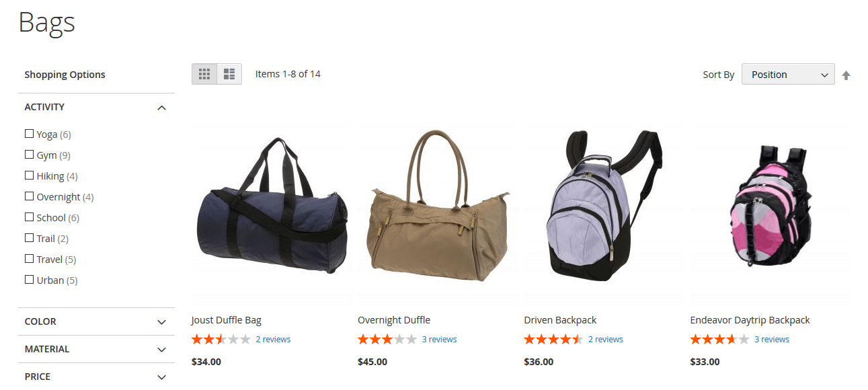Set descending sort direction arrow

846,75
